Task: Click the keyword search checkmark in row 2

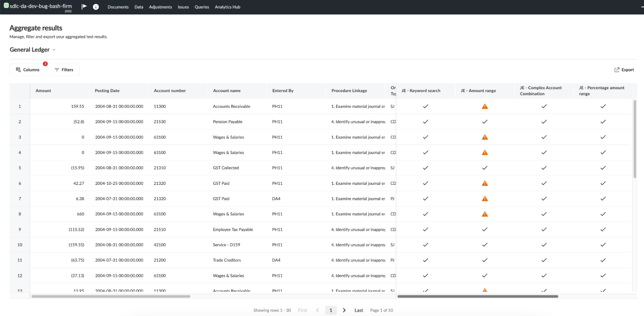Action: tap(425, 122)
